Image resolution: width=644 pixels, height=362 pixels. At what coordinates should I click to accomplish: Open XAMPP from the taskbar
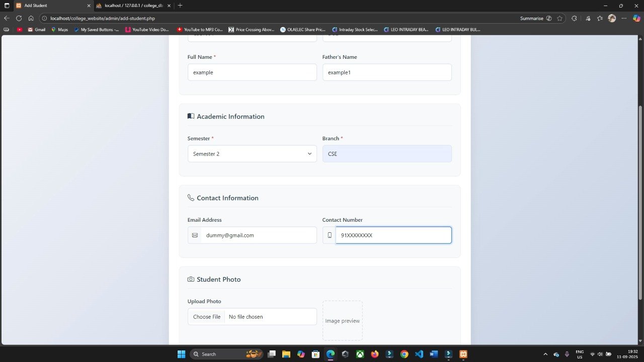pos(463,354)
